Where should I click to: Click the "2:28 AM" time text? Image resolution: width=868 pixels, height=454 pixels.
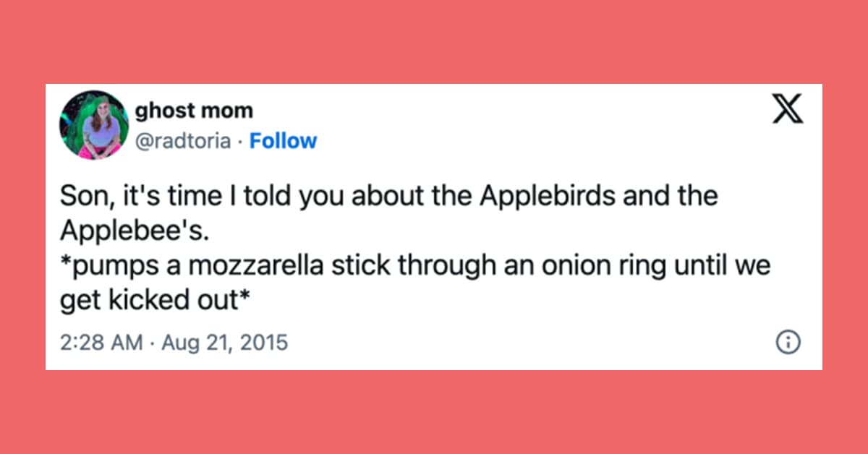coord(101,341)
